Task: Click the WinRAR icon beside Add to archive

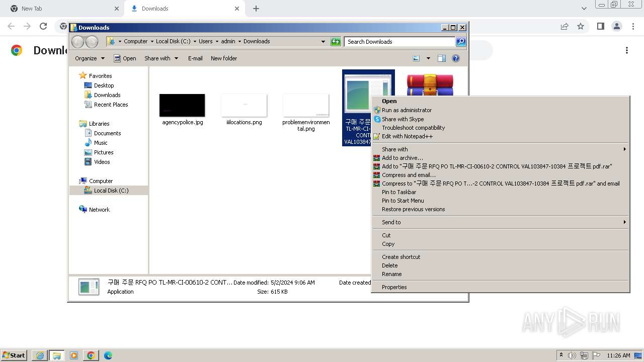Action: click(x=376, y=158)
